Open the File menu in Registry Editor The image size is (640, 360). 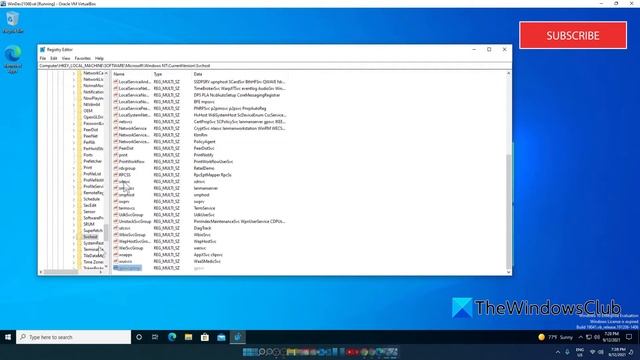point(42,58)
